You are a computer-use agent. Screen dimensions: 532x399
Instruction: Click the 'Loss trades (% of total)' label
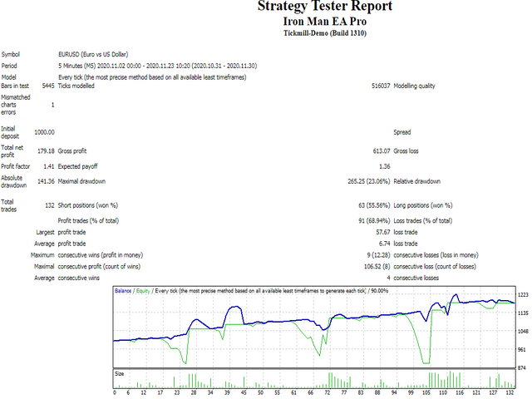point(423,221)
